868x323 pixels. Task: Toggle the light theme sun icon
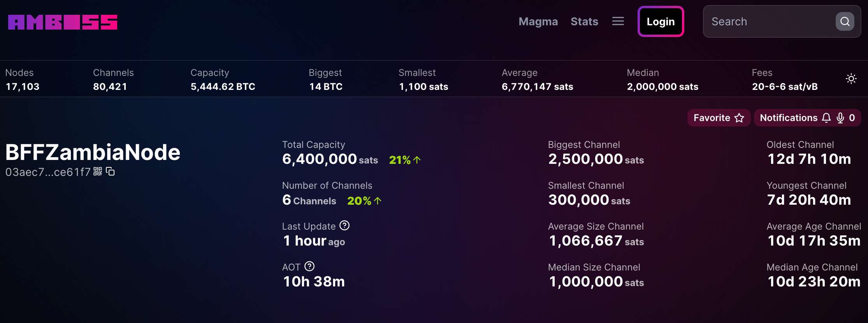click(851, 79)
